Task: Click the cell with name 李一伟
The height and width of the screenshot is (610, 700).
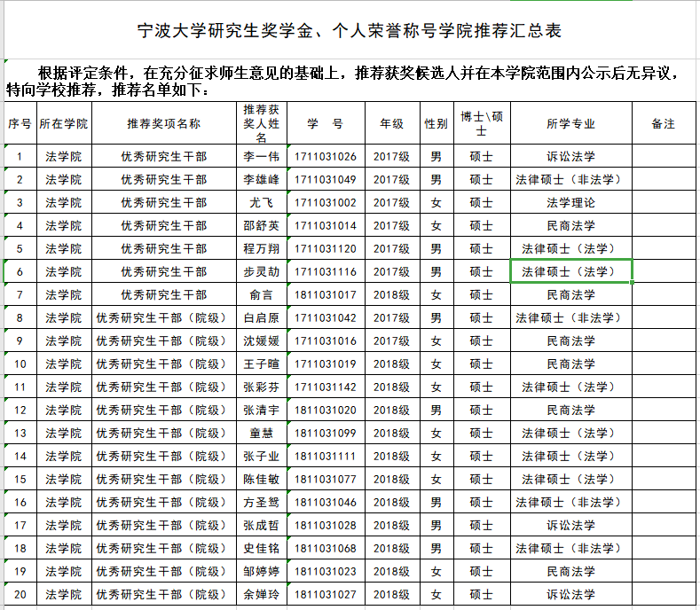Action: pyautogui.click(x=262, y=157)
